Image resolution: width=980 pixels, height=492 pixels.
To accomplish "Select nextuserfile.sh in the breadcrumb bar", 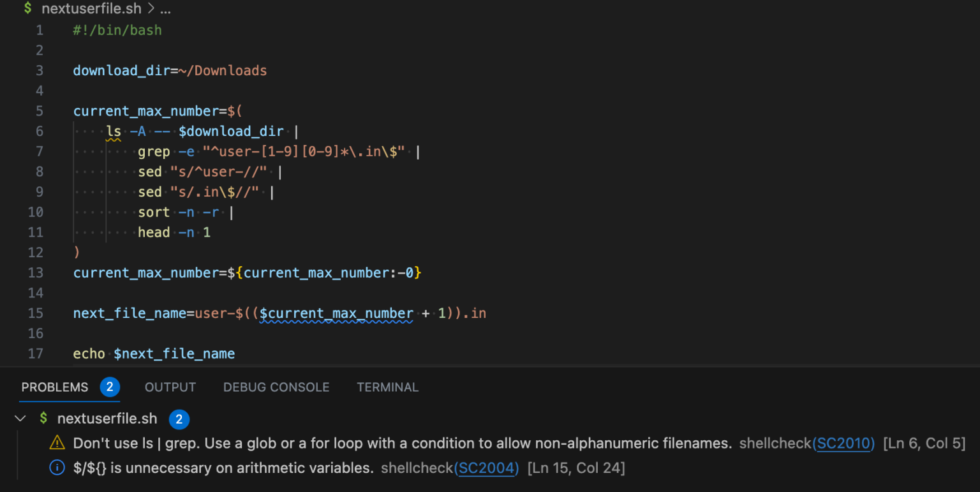I will [x=91, y=8].
